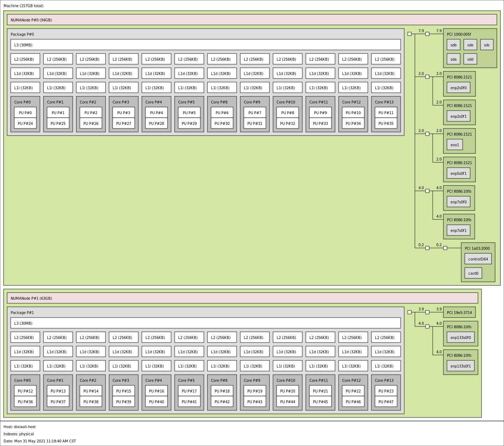
Task: Select PU P#6 inside Core P#8
Action: 222,113
